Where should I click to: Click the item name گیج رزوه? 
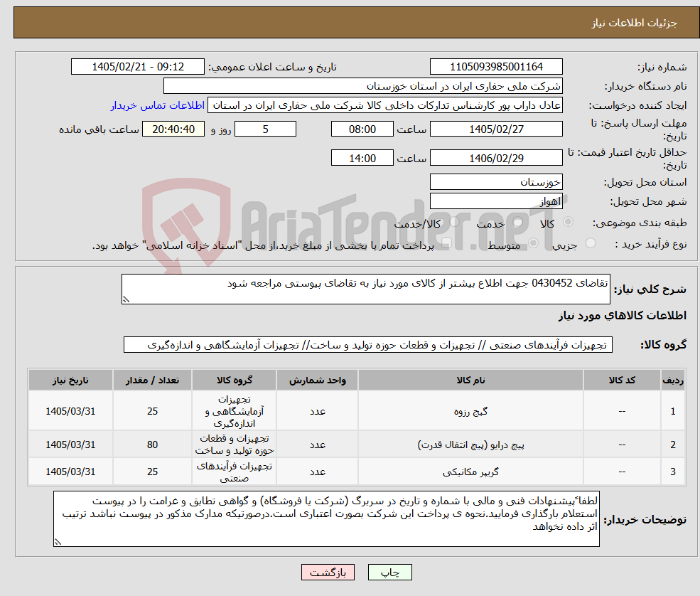[x=470, y=412]
